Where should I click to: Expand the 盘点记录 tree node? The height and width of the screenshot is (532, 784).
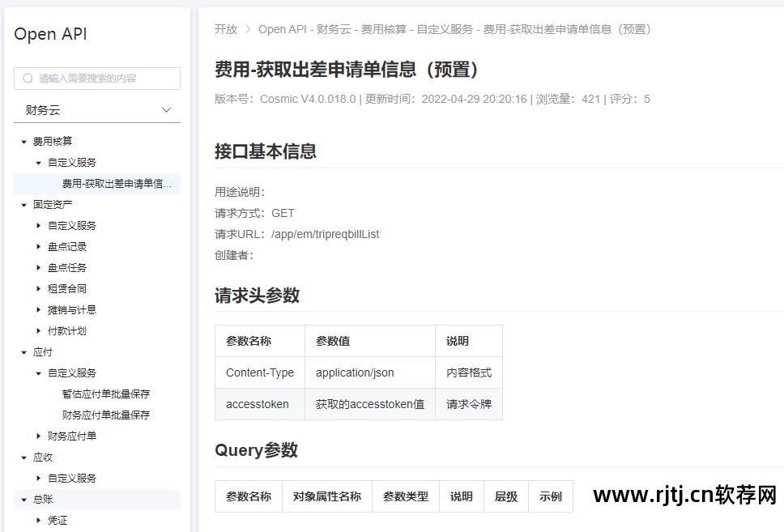(x=39, y=246)
